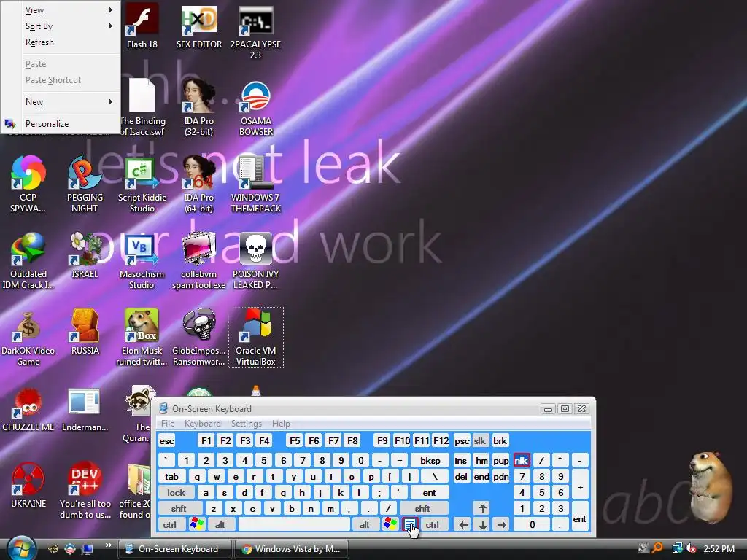747x560 pixels.
Task: Toggle the right ctrl key
Action: coord(432,525)
